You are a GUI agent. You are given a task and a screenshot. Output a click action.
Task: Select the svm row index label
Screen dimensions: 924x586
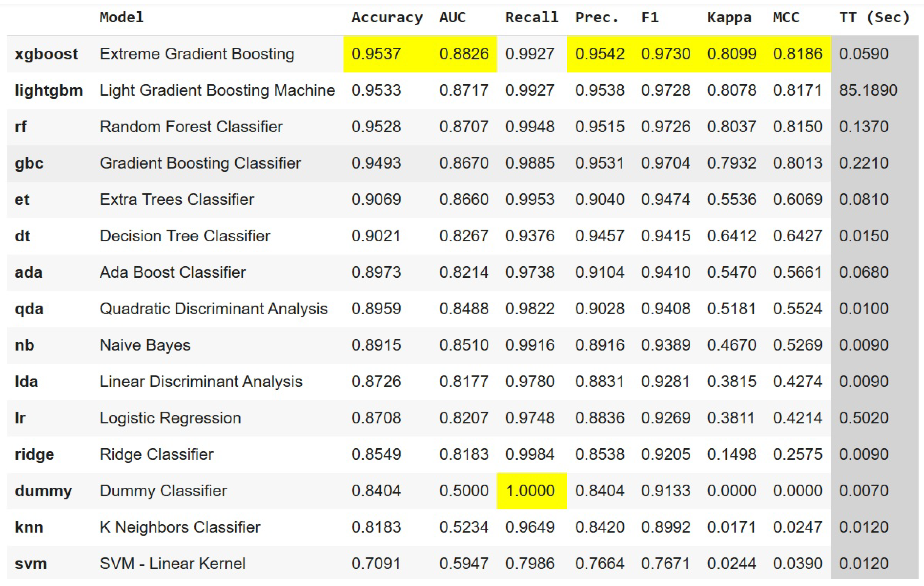point(31,564)
